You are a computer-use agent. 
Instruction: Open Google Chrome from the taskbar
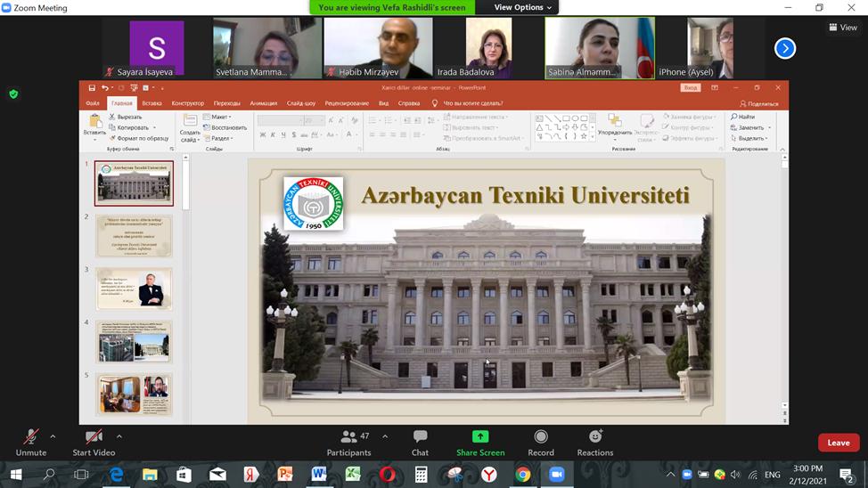pos(523,475)
